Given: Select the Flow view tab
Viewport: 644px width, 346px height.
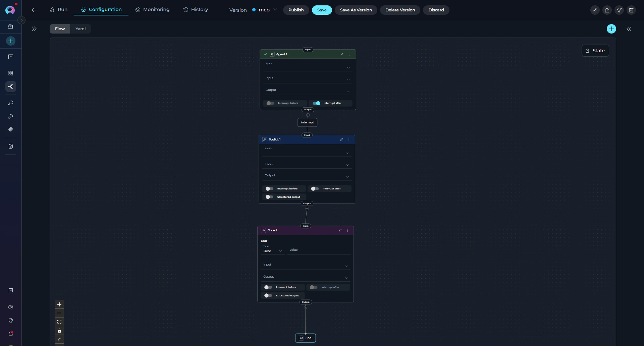Looking at the screenshot, I should (60, 29).
